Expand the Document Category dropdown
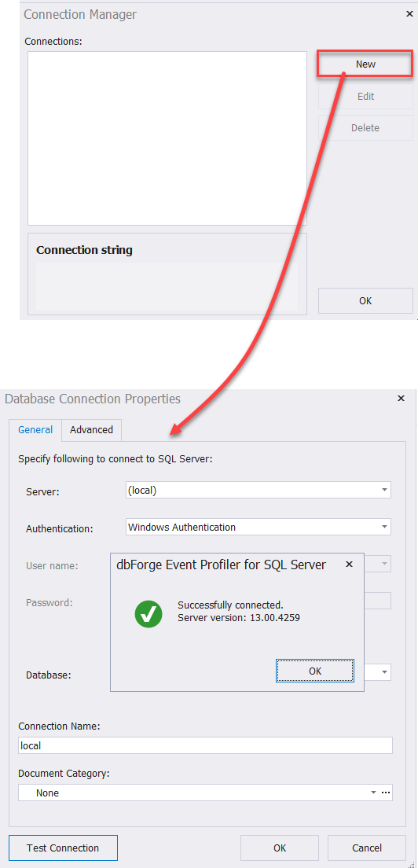Viewport: 418px width, 868px height. (374, 793)
